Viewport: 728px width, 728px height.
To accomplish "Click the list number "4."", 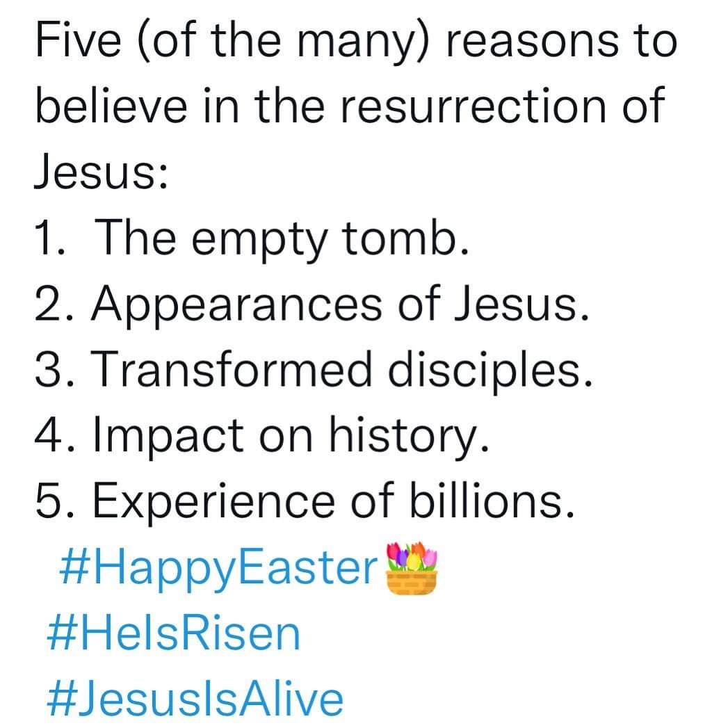I will (x=54, y=435).
